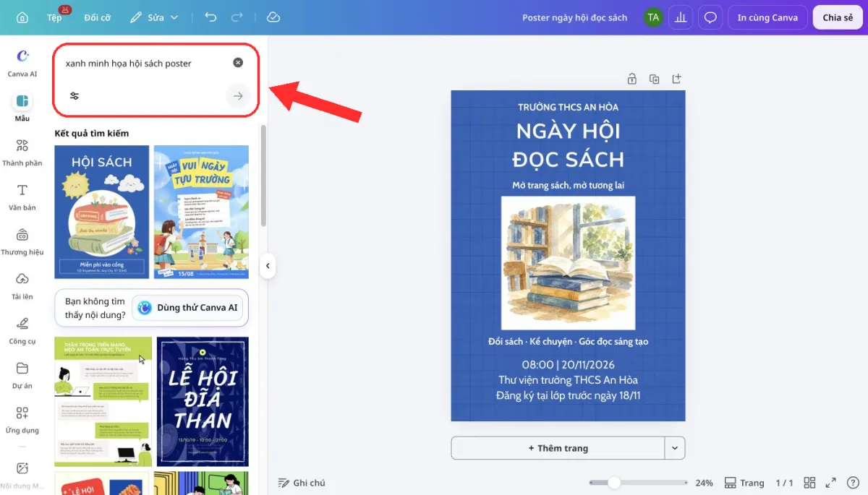The height and width of the screenshot is (495, 868).
Task: Go to Canva home icon
Action: (x=22, y=17)
